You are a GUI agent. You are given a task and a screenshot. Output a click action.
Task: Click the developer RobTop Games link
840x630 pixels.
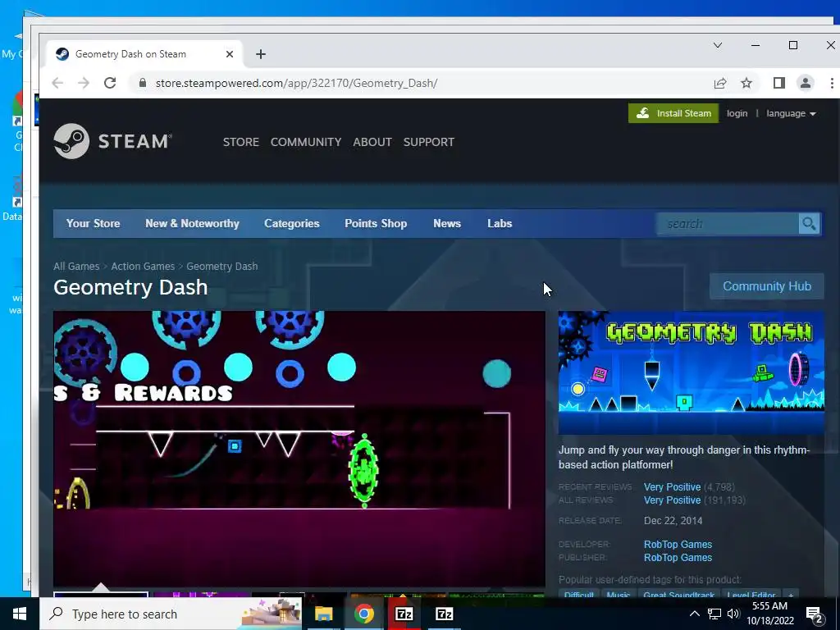[678, 545]
